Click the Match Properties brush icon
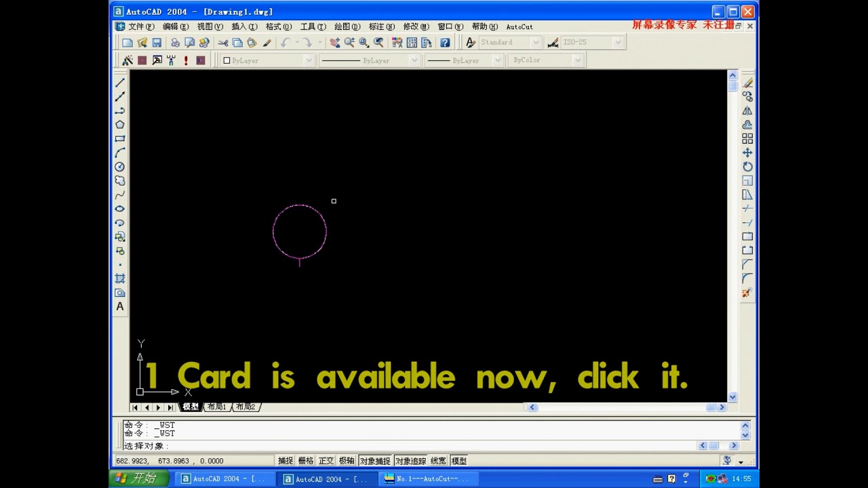 click(x=267, y=43)
